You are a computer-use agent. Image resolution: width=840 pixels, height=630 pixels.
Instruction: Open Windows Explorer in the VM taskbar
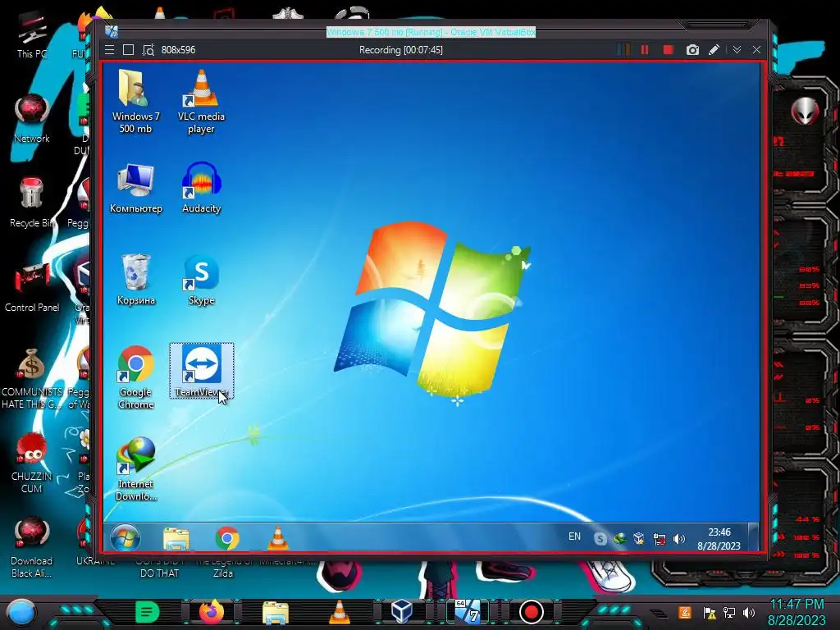click(x=176, y=538)
